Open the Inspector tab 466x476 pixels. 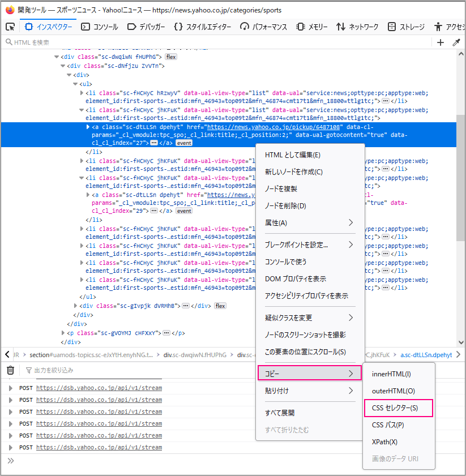48,27
